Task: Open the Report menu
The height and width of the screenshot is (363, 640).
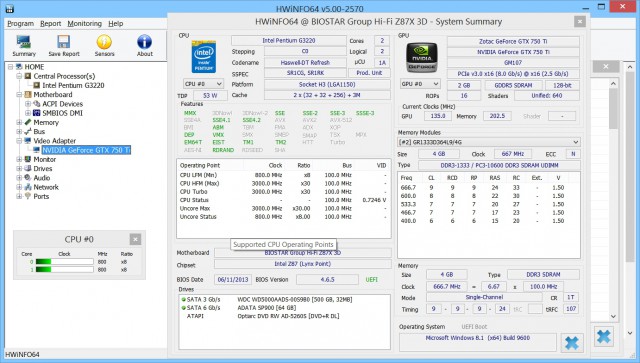Action: [51, 24]
